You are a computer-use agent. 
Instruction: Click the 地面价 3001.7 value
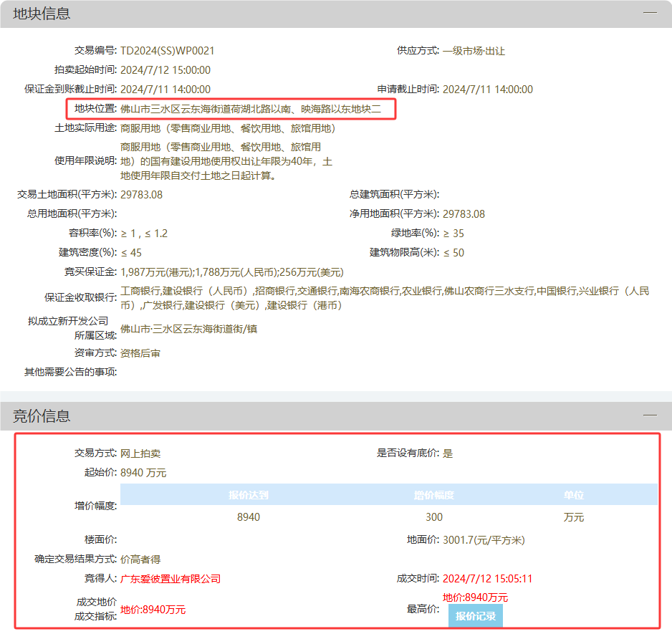[x=484, y=540]
